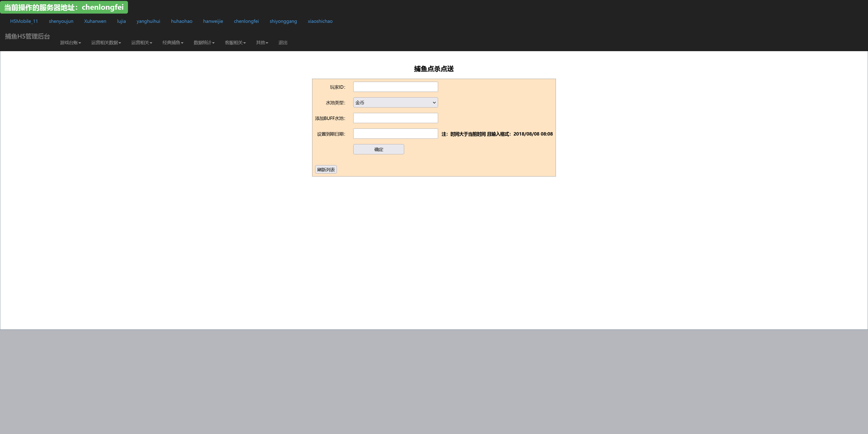This screenshot has height=434, width=868.
Task: Expand the 经典捕鱼 menu
Action: coord(172,43)
